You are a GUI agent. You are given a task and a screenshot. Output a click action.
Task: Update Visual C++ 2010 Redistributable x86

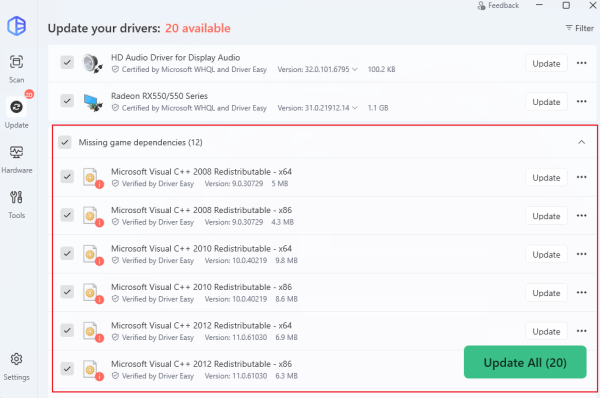(546, 293)
